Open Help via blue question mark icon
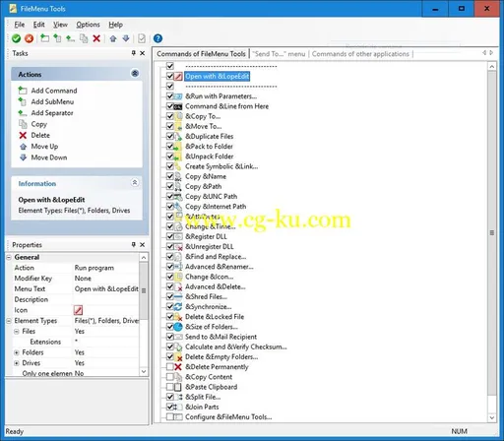 coord(157,38)
